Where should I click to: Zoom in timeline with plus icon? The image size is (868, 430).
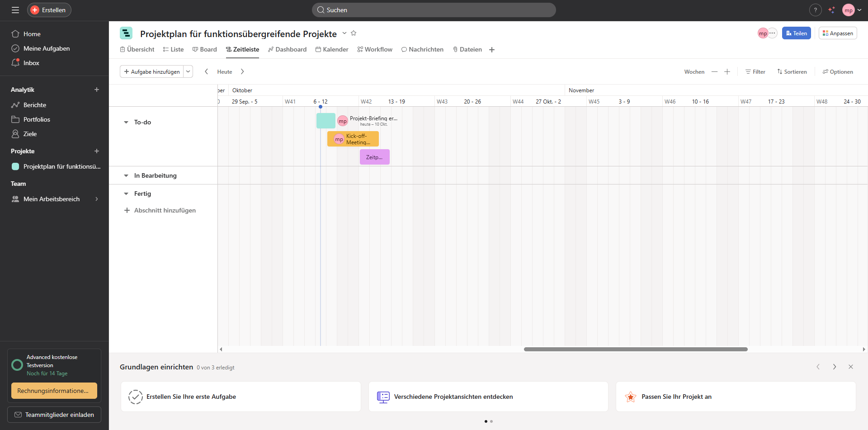(x=727, y=72)
